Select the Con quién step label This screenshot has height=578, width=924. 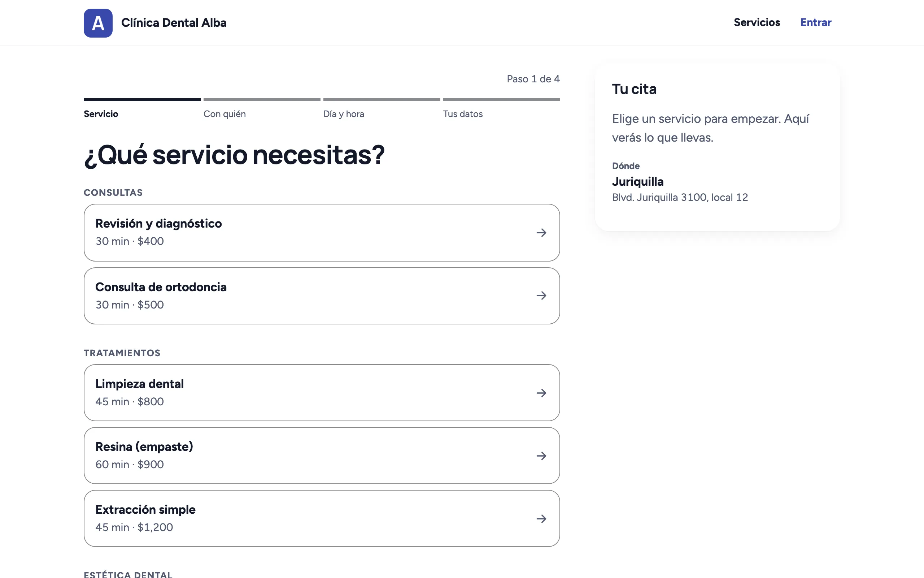pyautogui.click(x=225, y=114)
